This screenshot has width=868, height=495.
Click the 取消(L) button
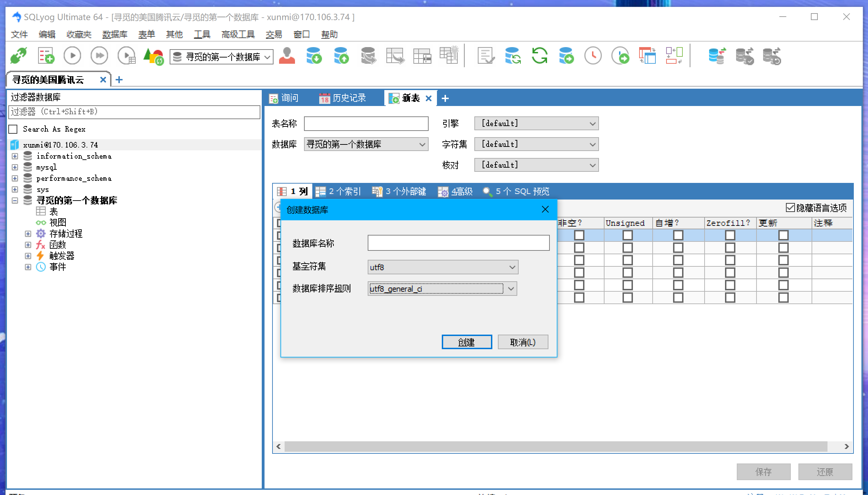coord(522,342)
